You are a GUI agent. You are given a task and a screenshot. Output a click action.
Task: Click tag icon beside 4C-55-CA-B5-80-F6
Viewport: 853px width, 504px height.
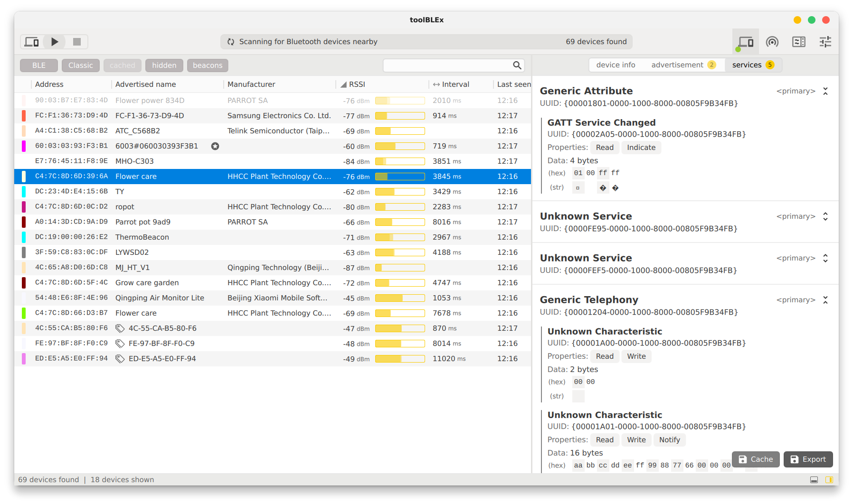120,328
